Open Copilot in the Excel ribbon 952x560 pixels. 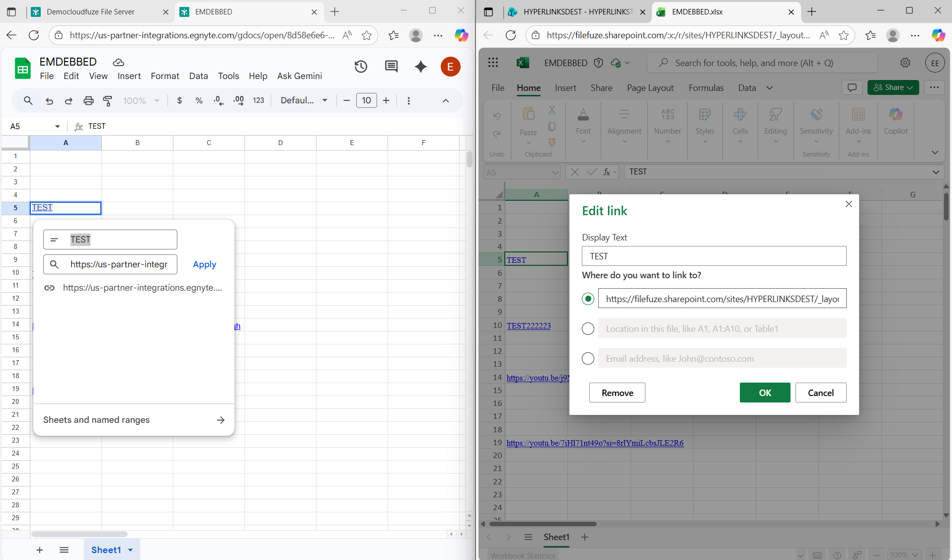pyautogui.click(x=895, y=122)
